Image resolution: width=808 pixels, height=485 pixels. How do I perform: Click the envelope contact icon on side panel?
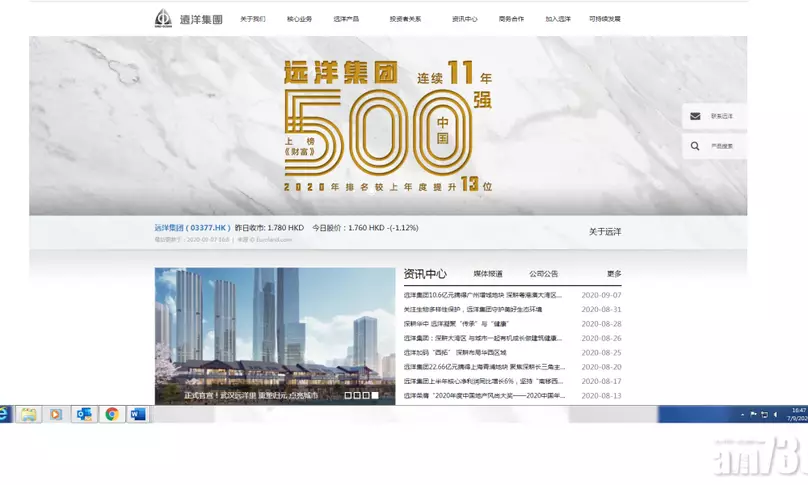coord(695,116)
